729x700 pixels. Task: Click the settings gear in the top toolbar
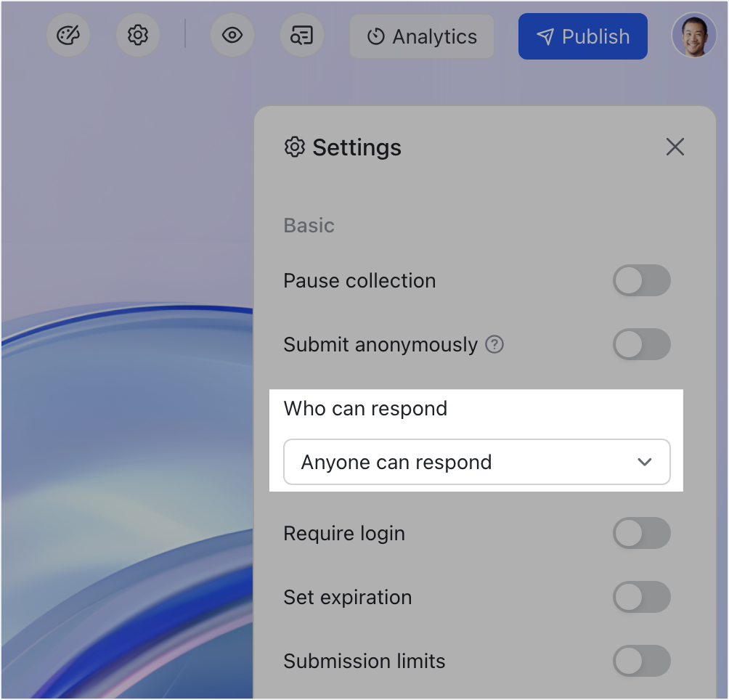coord(138,36)
